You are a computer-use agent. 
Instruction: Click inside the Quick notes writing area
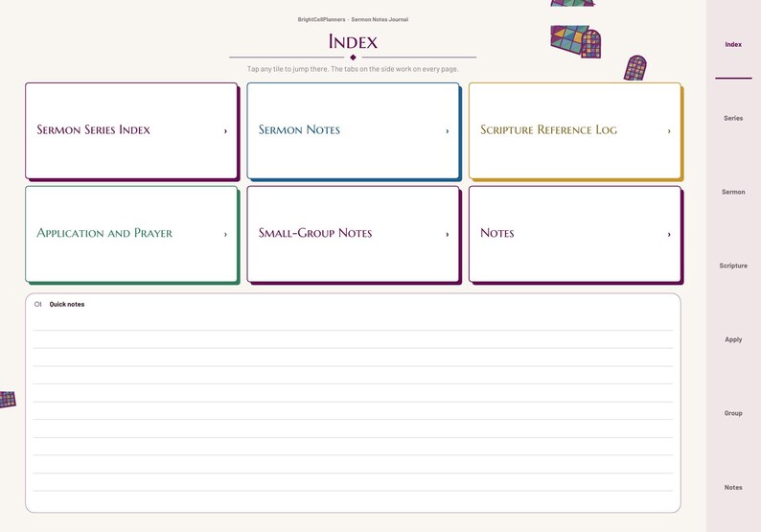pyautogui.click(x=353, y=410)
